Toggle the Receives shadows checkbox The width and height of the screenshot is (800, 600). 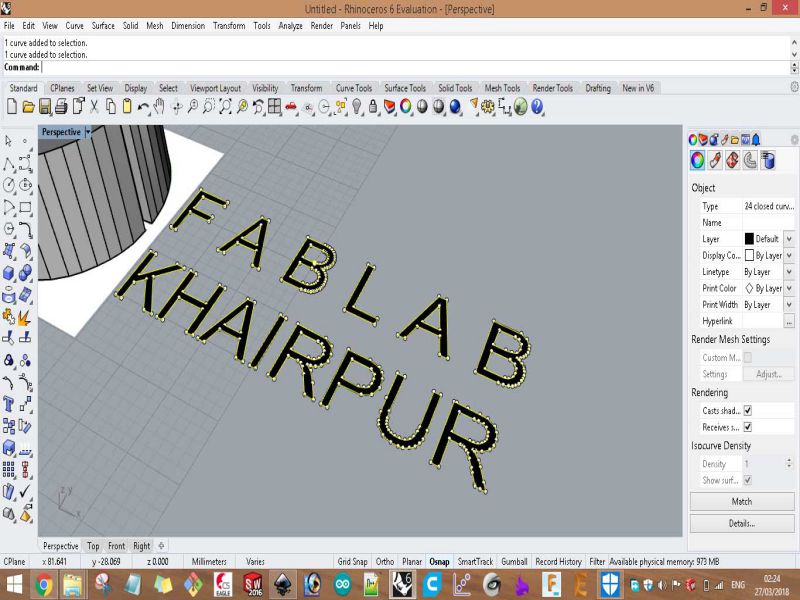tap(747, 427)
